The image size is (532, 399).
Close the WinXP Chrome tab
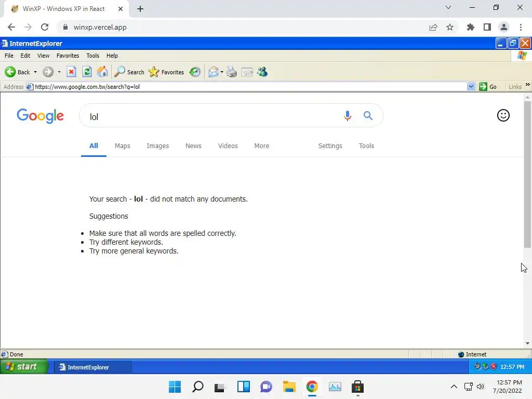click(121, 9)
